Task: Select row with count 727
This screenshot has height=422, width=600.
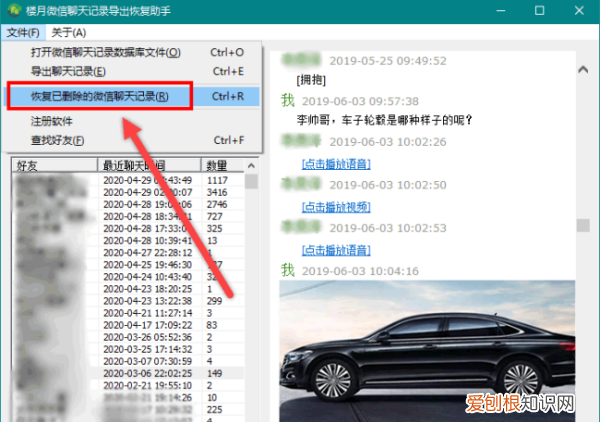Action: pos(128,217)
